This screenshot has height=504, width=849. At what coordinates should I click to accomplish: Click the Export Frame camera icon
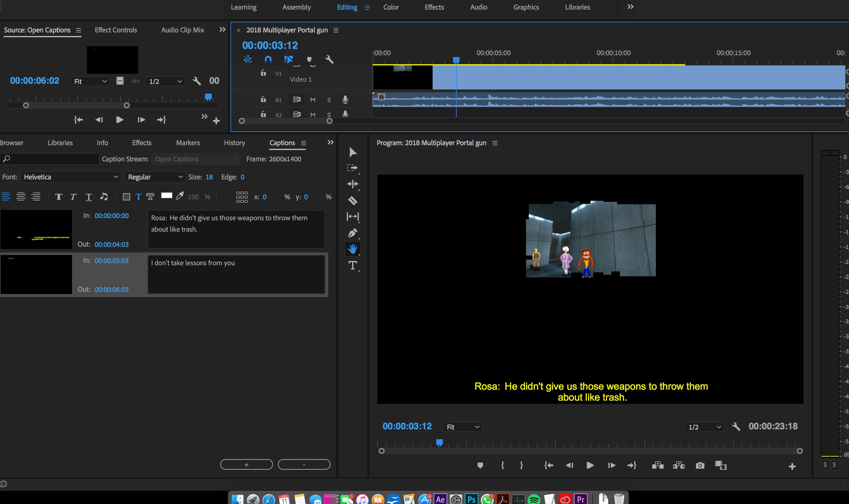[700, 465]
